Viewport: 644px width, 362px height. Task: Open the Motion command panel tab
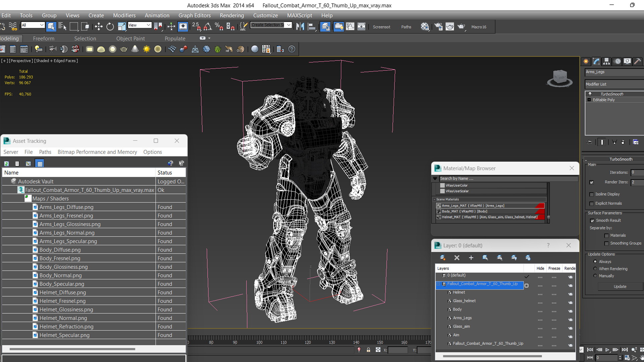[617, 61]
